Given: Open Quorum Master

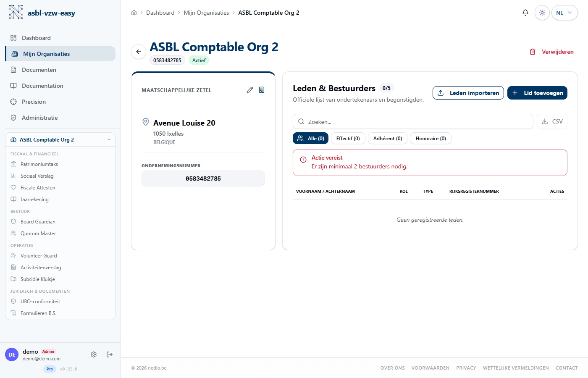Looking at the screenshot, I should click(60, 234).
